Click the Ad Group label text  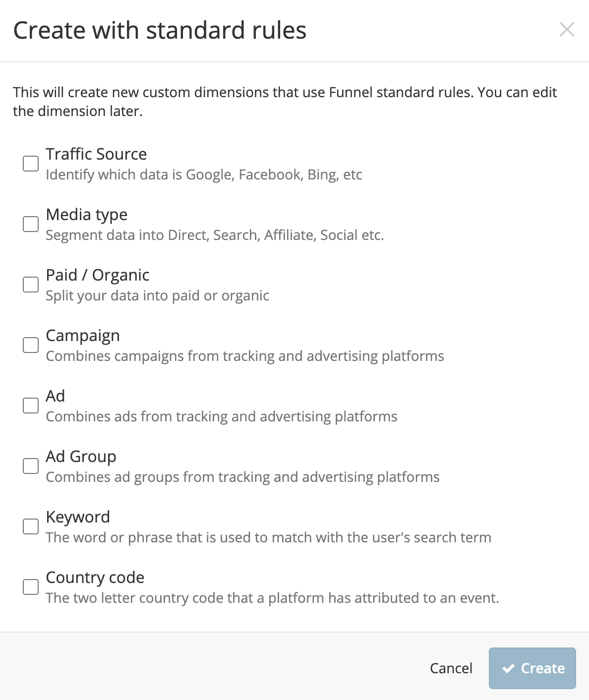81,457
